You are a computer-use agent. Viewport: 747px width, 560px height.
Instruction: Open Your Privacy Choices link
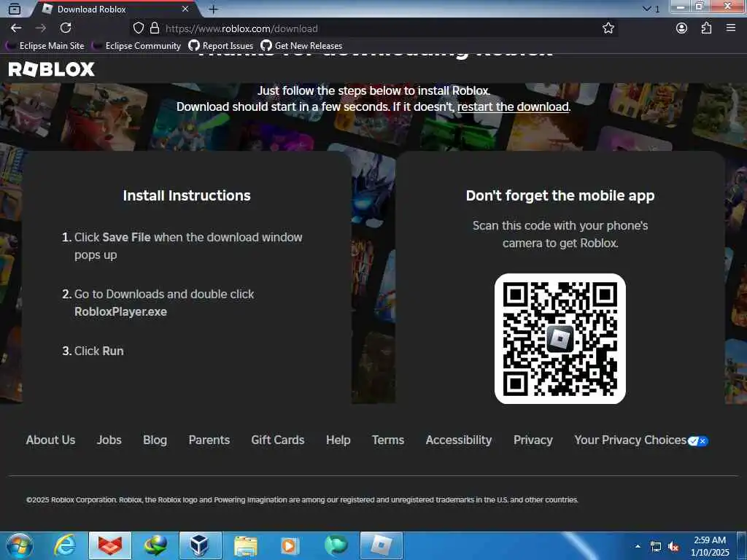[630, 440]
